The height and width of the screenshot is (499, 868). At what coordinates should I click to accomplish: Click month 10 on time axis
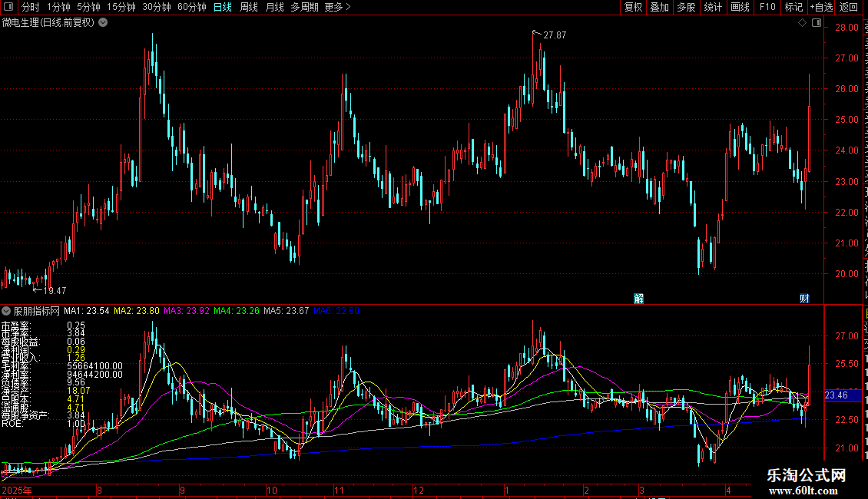[x=271, y=491]
